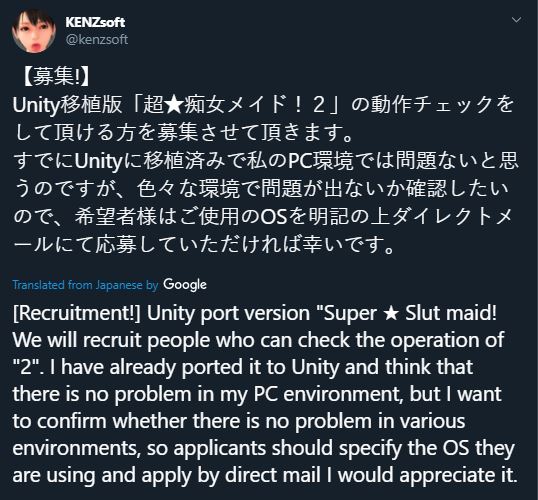Click "Translated from Japanese by" link
The image size is (538, 500).
point(85,285)
